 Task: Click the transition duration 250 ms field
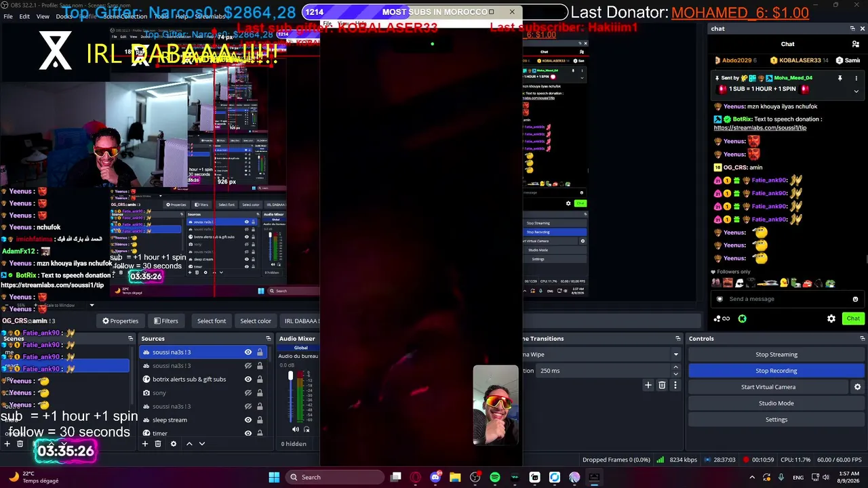[603, 371]
